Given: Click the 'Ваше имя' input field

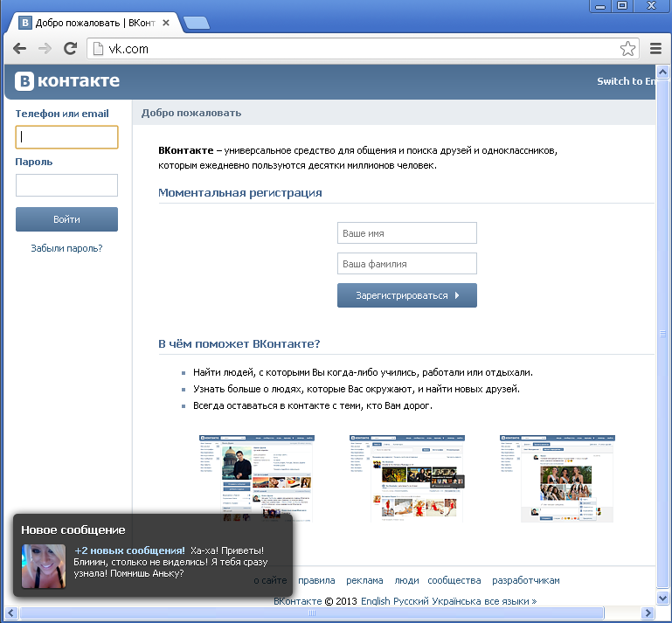Looking at the screenshot, I should 407,233.
